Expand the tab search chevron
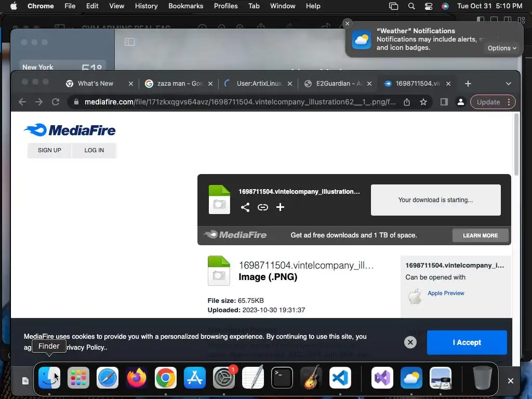This screenshot has width=532, height=399. pos(508,84)
